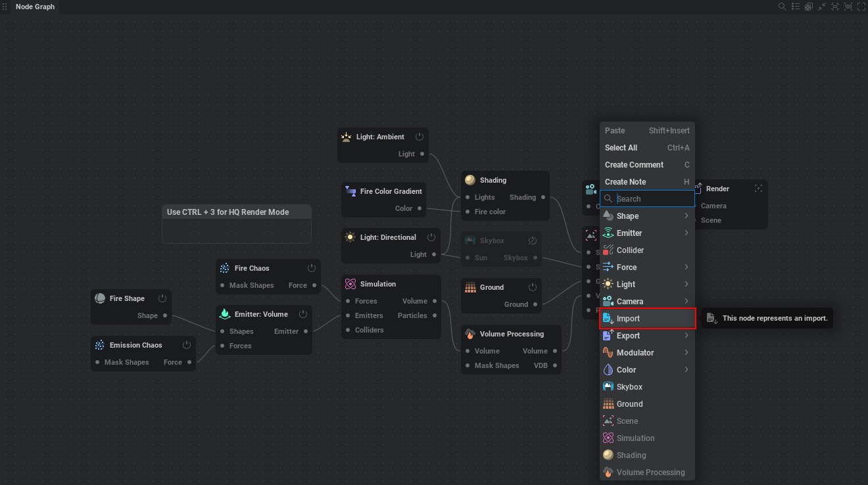This screenshot has height=485, width=868.
Task: Open the node graph search magnifier icon
Action: (x=783, y=7)
